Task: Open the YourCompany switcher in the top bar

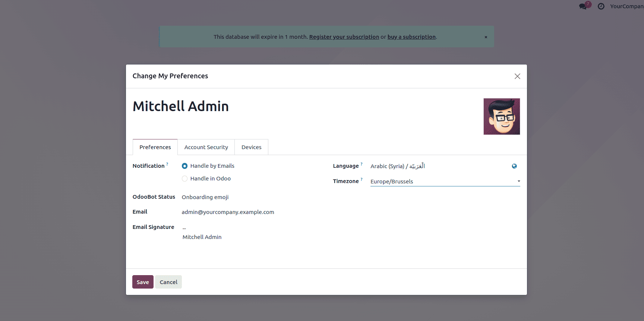Action: click(x=626, y=6)
